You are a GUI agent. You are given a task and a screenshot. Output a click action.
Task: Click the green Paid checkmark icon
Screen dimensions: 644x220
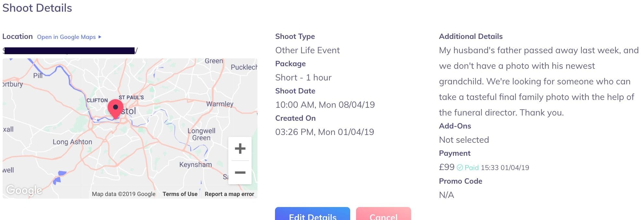(x=460, y=168)
